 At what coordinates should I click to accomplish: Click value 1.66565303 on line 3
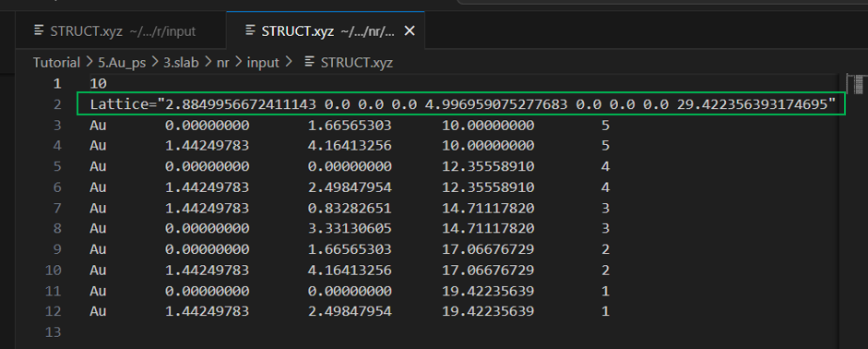click(350, 126)
